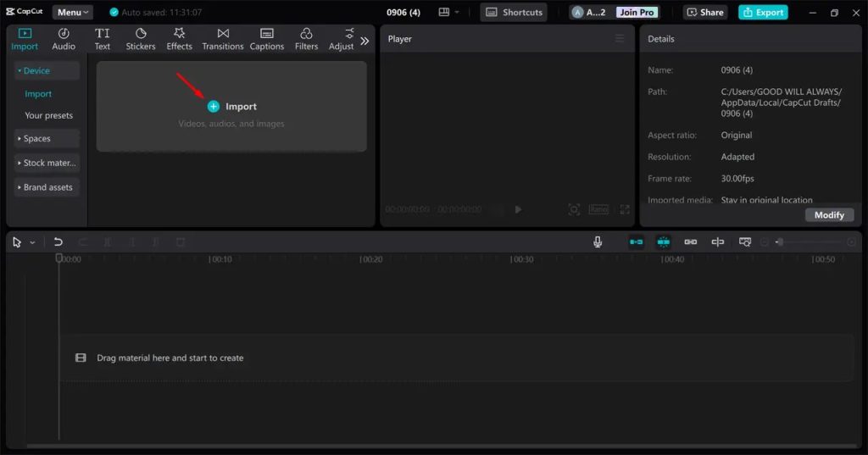The width and height of the screenshot is (868, 455).
Task: Toggle auto snapping in timeline toolbar
Action: coord(664,242)
